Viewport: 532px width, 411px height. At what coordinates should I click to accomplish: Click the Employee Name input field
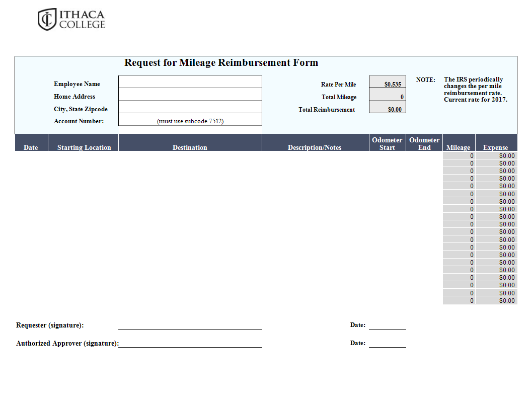[x=190, y=82]
